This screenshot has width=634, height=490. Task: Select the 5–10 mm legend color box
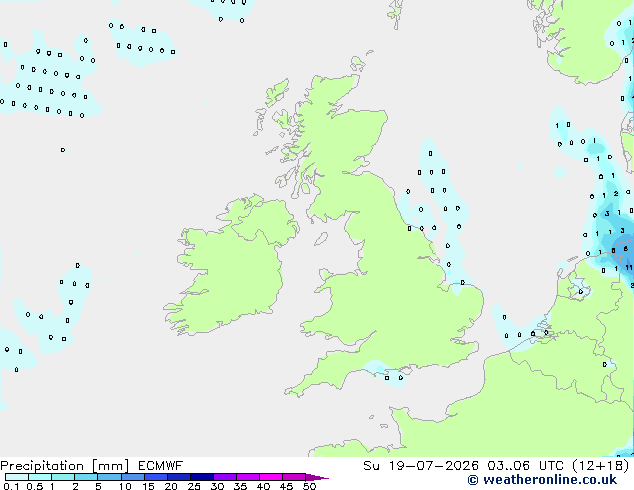point(109,477)
